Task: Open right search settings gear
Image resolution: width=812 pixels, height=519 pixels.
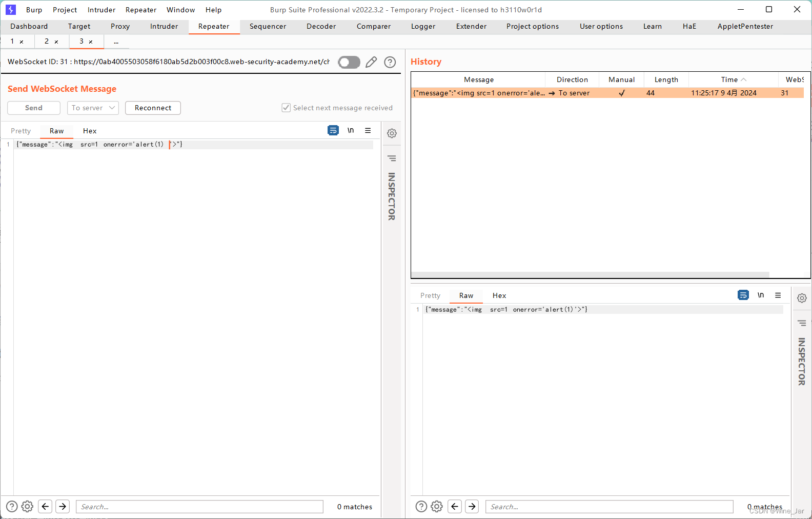Action: [437, 507]
